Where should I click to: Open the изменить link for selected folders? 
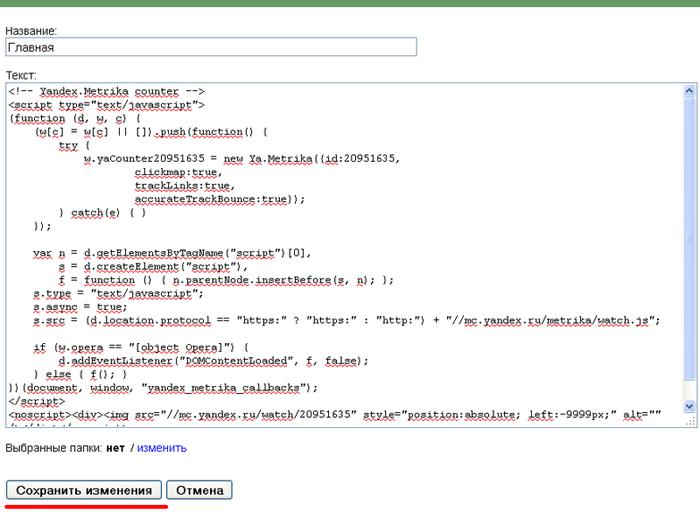click(x=162, y=448)
